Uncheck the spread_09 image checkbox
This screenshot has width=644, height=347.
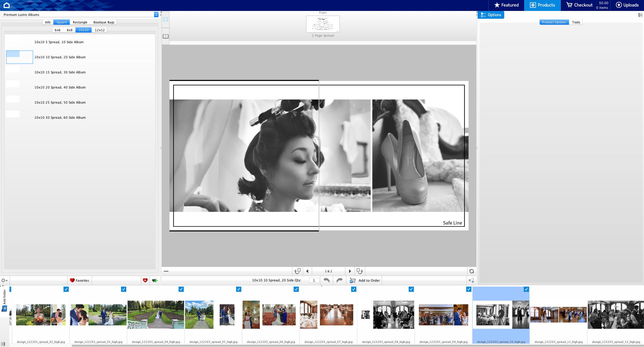click(469, 289)
